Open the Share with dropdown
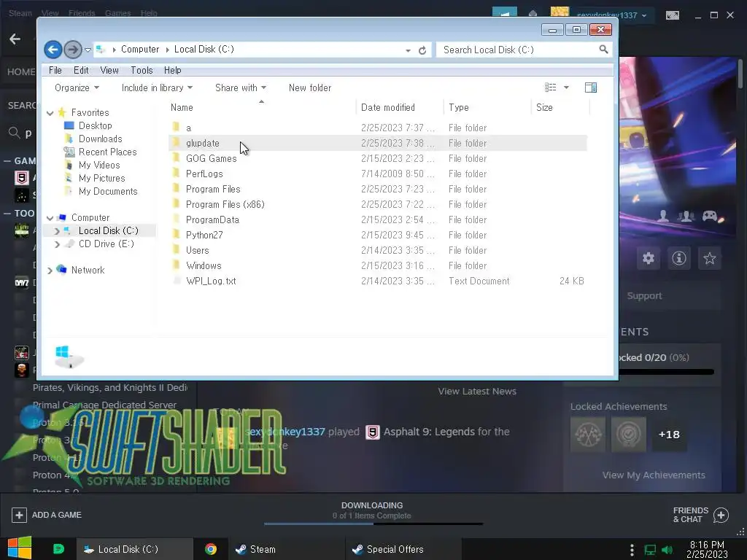 (241, 87)
